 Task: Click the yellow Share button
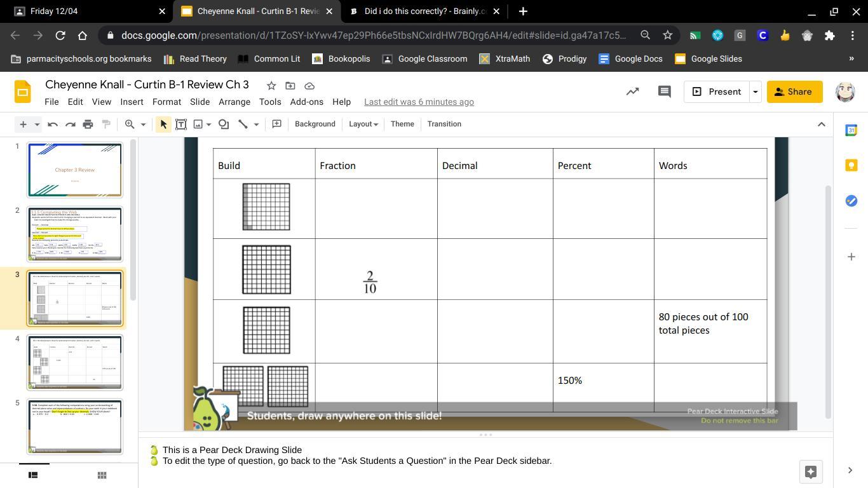(794, 91)
